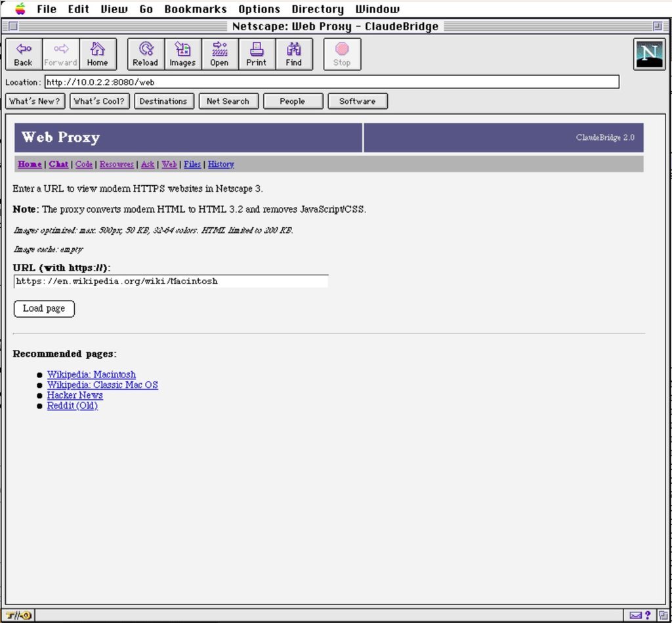Click the Netscape N logo icon
The image size is (672, 623).
click(x=649, y=54)
